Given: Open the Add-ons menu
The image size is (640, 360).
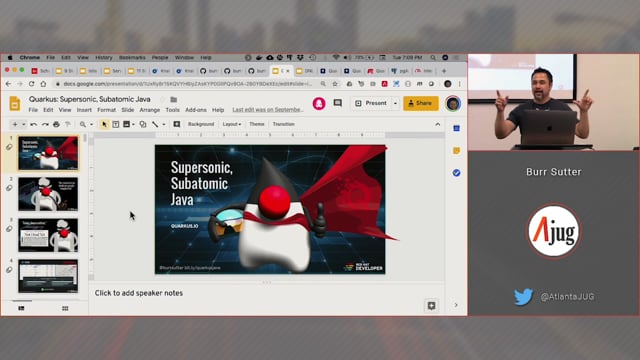Looking at the screenshot, I should pyautogui.click(x=196, y=110).
